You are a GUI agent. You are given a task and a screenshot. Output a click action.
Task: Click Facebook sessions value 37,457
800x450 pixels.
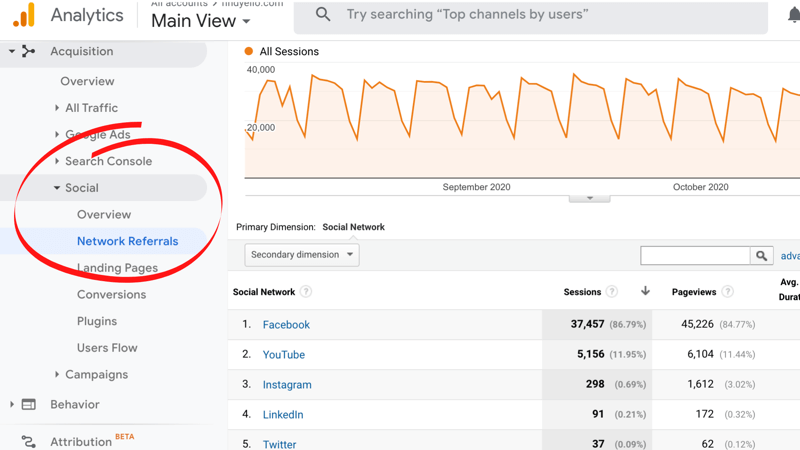(x=587, y=324)
